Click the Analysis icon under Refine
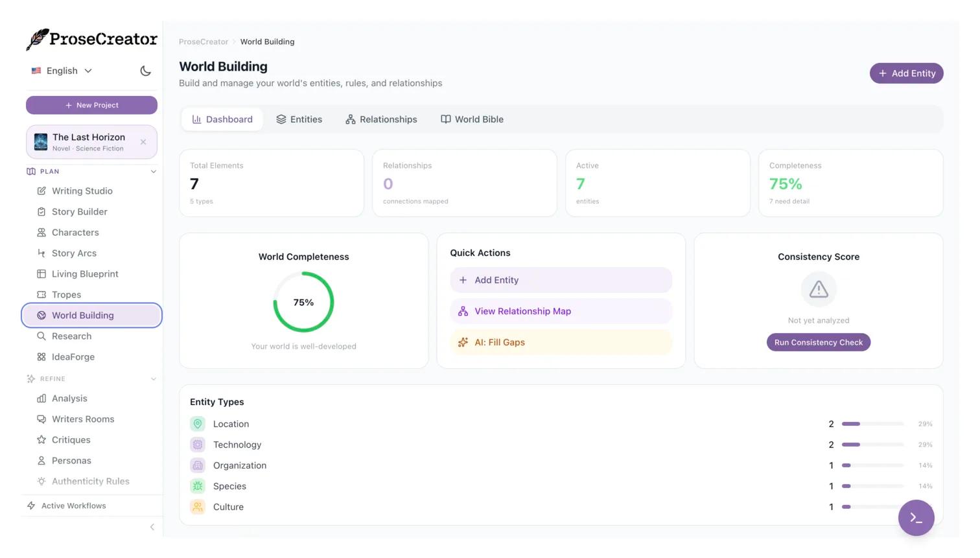 pos(41,399)
